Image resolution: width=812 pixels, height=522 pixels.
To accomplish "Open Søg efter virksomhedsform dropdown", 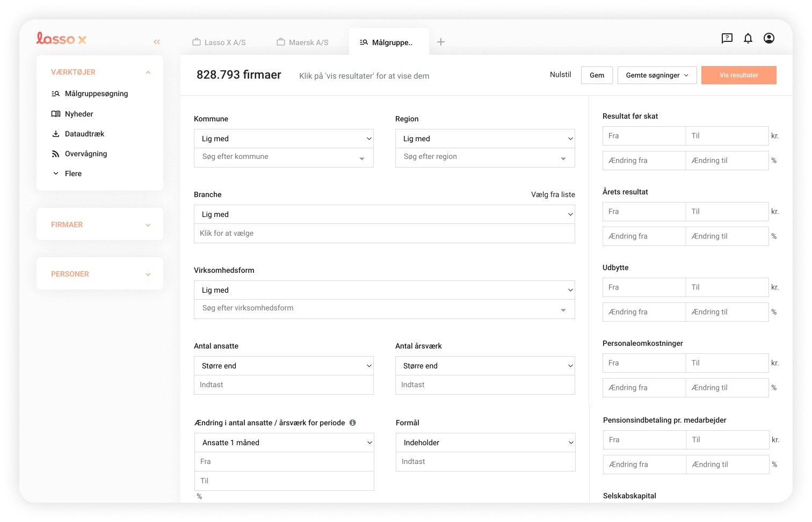I will click(x=385, y=309).
